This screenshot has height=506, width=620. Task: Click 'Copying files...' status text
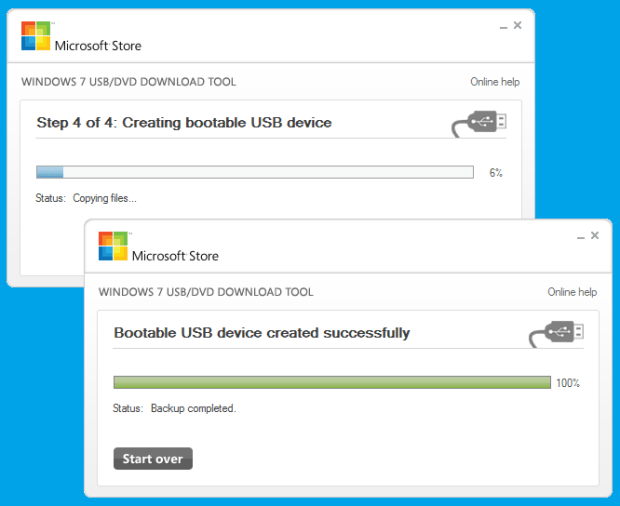coord(104,198)
